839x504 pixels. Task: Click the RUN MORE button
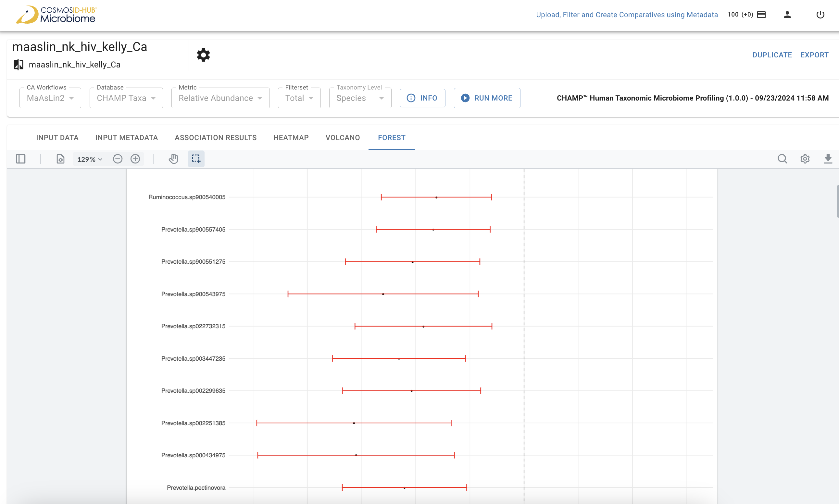[487, 98]
